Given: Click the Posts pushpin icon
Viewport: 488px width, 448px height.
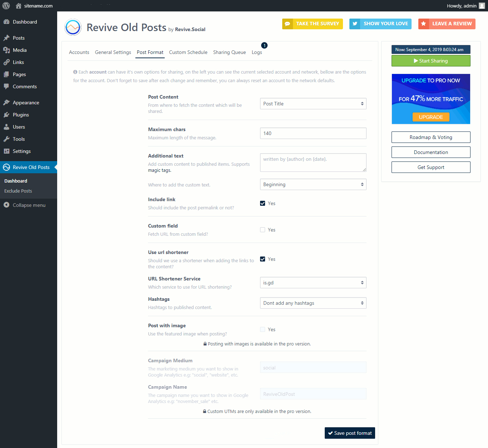Looking at the screenshot, I should 6,38.
